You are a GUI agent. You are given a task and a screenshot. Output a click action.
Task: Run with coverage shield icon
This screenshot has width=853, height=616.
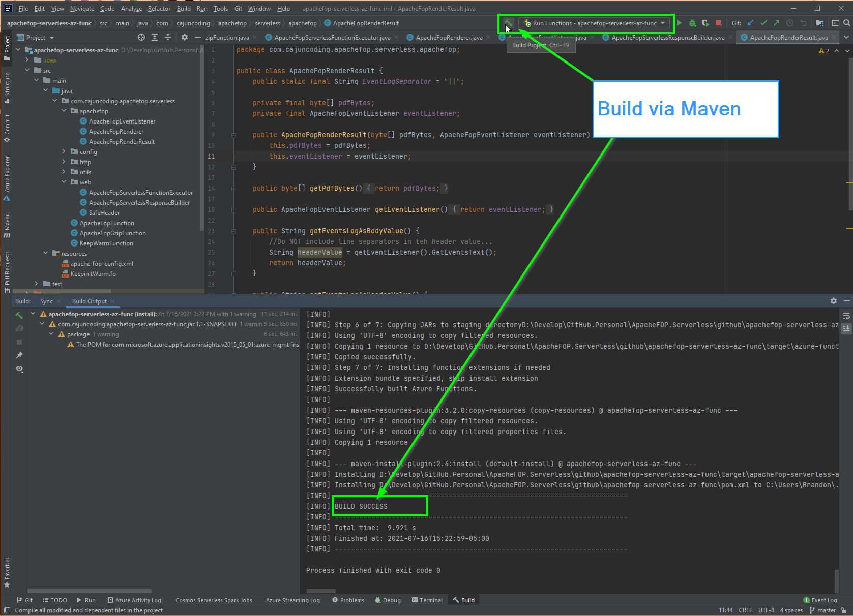pos(705,23)
